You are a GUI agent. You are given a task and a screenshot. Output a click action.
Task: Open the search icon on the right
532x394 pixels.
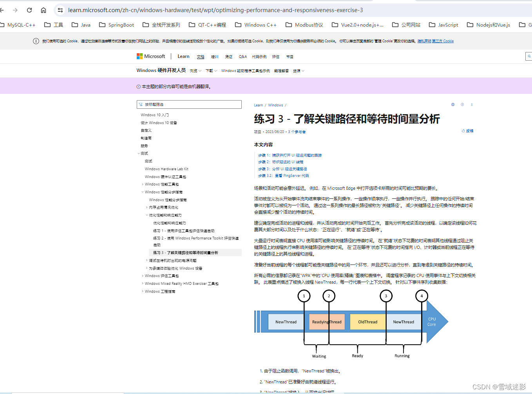(x=528, y=56)
